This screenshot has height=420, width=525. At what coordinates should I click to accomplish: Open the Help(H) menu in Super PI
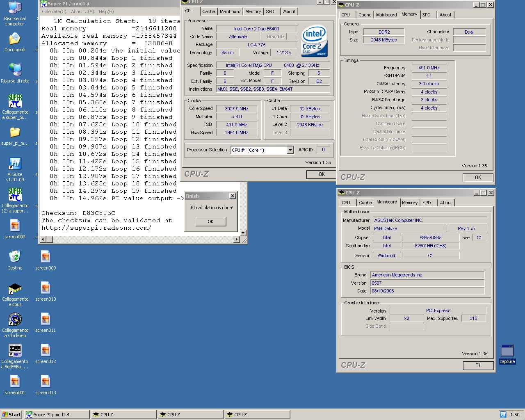(x=106, y=11)
